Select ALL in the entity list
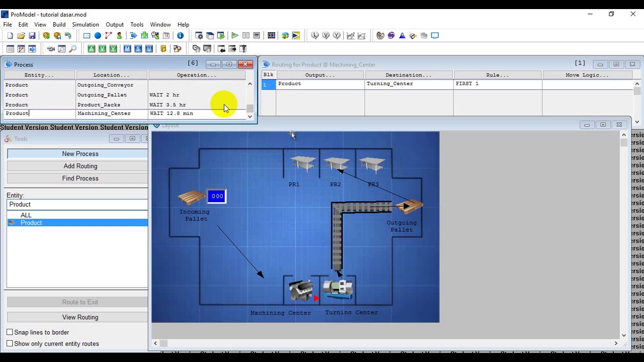The height and width of the screenshot is (362, 644). pos(26,215)
